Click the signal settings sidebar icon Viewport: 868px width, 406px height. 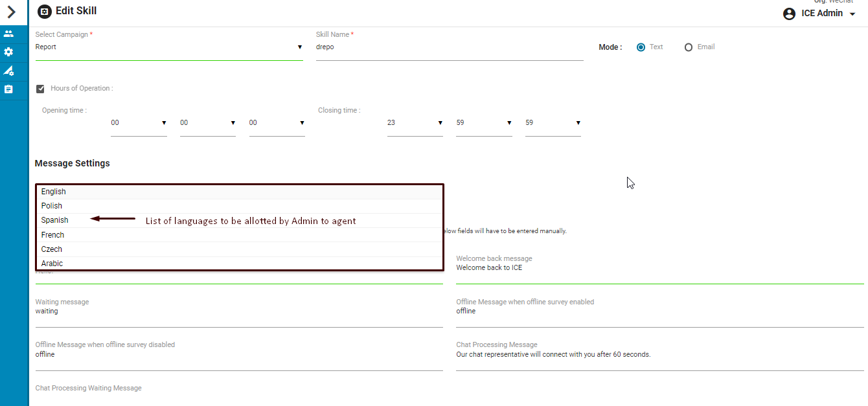coord(8,71)
